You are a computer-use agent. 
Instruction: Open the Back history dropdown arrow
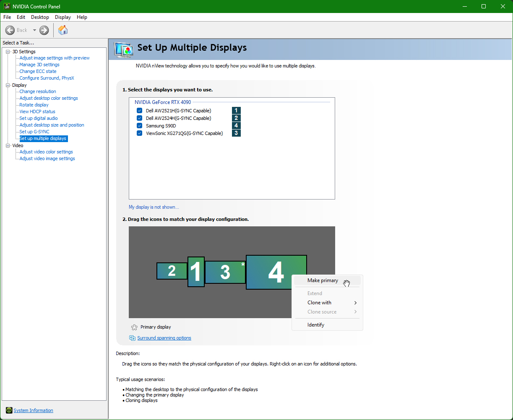(34, 30)
